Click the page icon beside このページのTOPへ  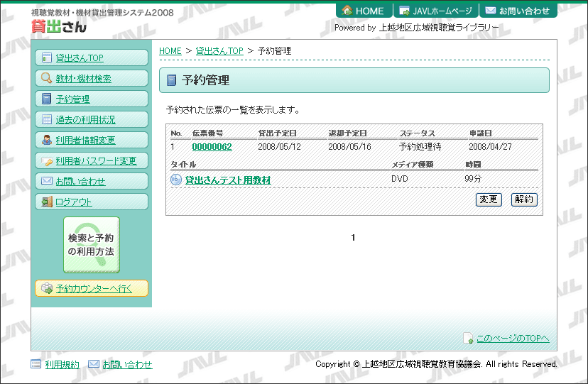468,339
